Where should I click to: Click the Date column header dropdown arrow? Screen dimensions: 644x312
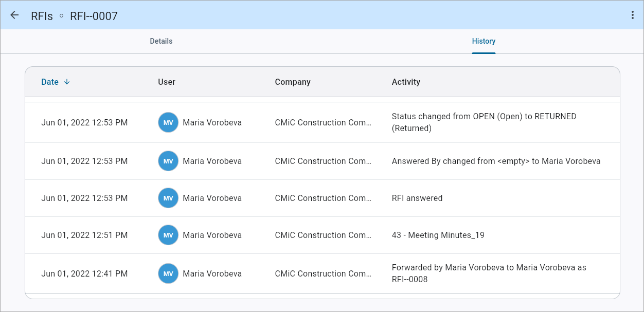pos(67,82)
